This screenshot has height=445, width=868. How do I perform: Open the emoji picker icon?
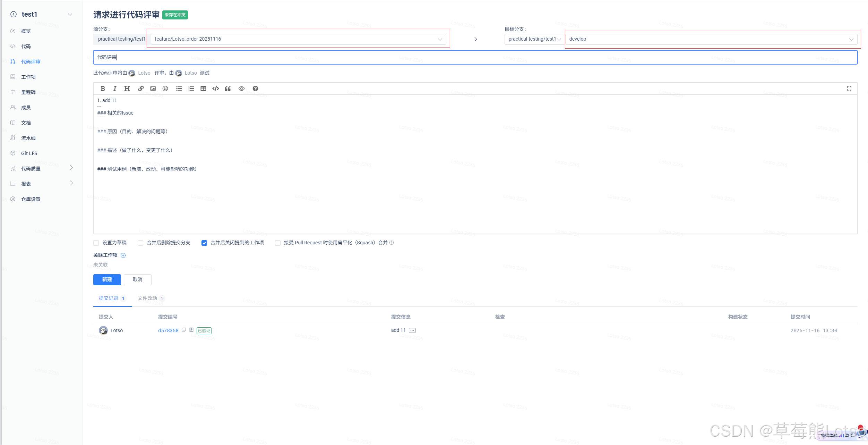165,89
